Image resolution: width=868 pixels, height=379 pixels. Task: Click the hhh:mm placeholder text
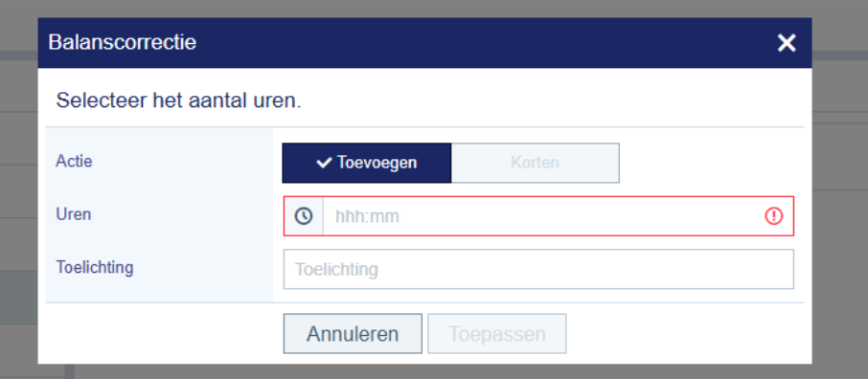pyautogui.click(x=367, y=216)
